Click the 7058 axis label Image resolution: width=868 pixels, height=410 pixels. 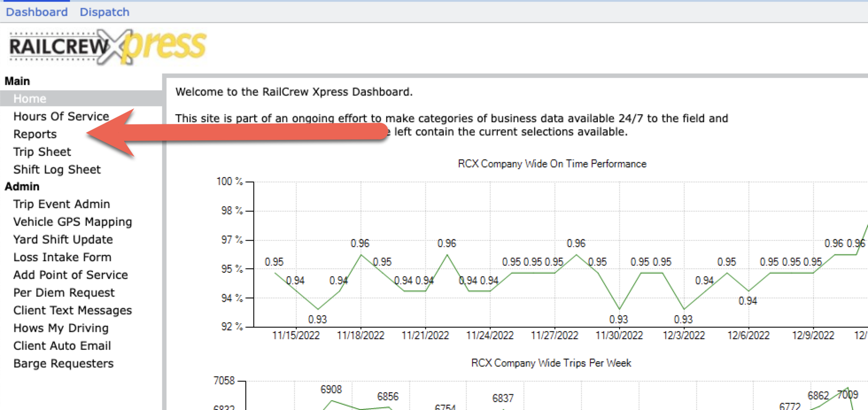[224, 380]
